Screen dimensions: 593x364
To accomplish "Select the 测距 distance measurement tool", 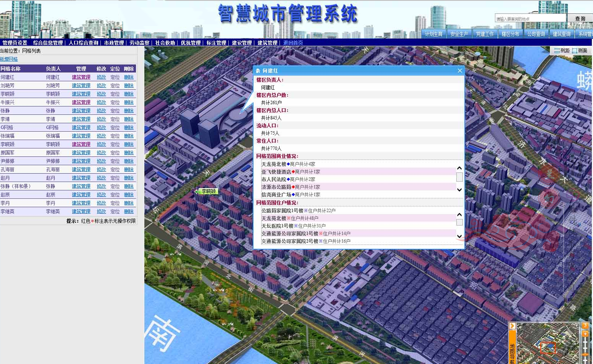I will click(561, 50).
